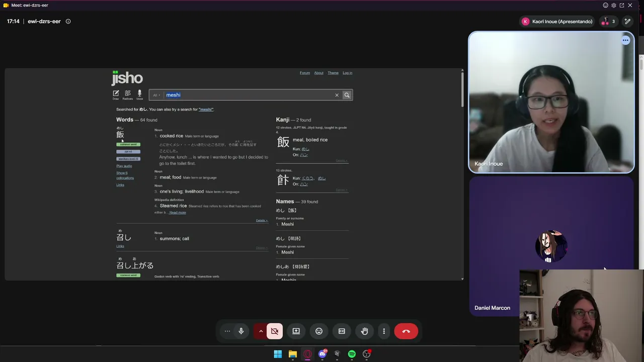Click the Jisho search field containing 'meshi'

tap(248, 95)
